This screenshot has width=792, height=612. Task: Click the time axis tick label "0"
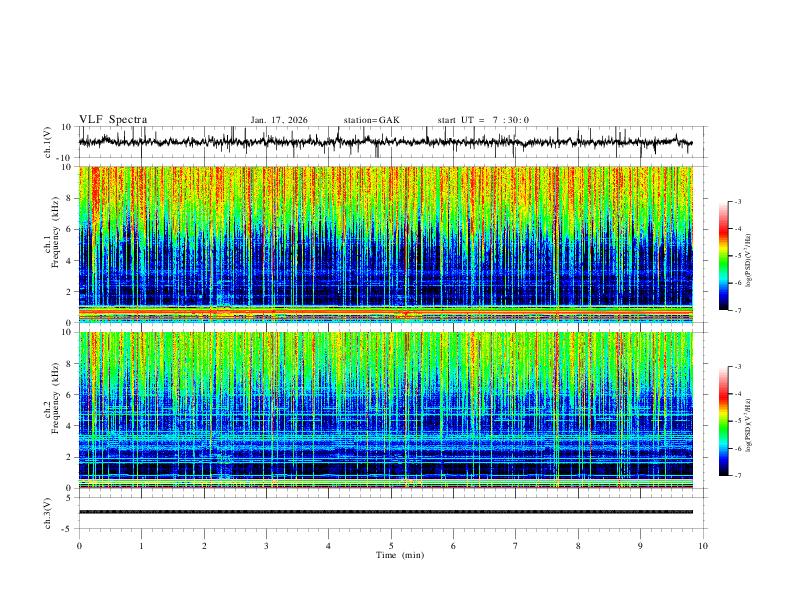tap(79, 546)
